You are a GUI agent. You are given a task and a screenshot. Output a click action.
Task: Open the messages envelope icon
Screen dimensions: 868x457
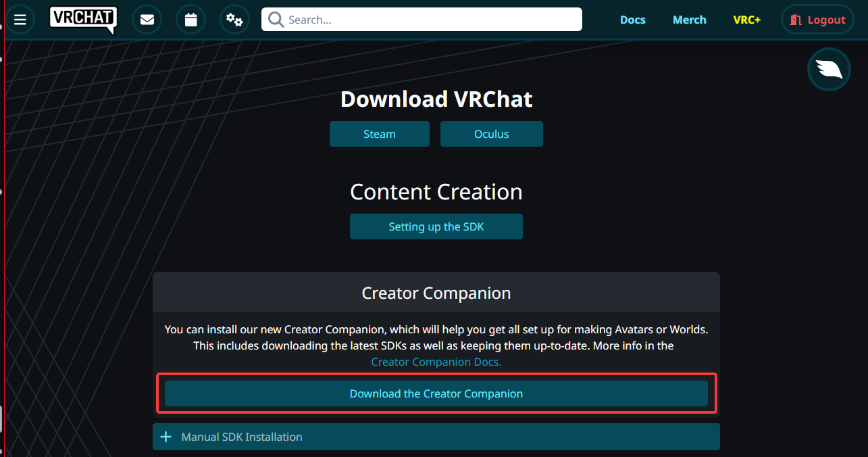tap(147, 20)
